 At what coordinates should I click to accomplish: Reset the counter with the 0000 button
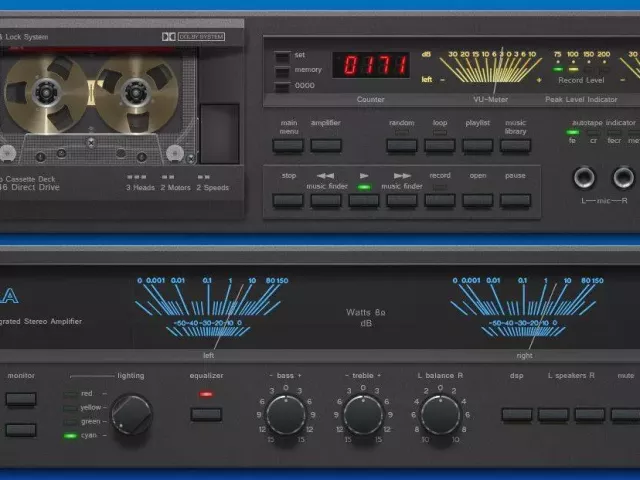click(x=283, y=87)
